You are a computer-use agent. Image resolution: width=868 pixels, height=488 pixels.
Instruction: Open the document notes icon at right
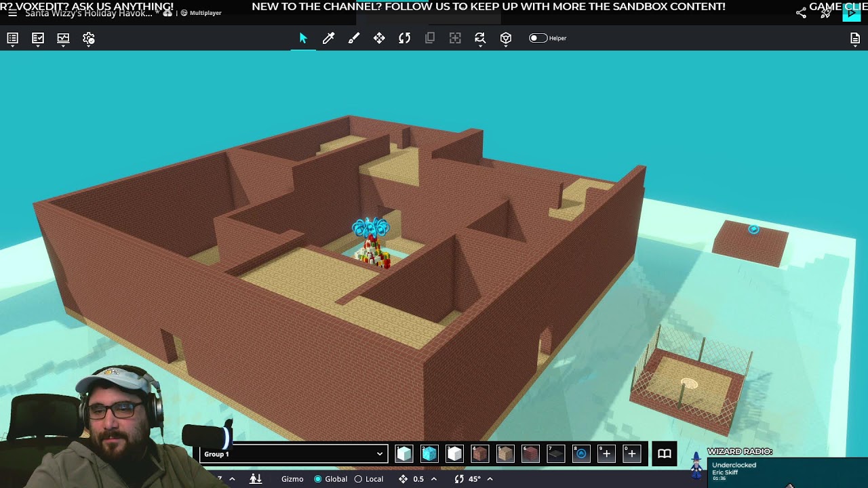pyautogui.click(x=855, y=39)
